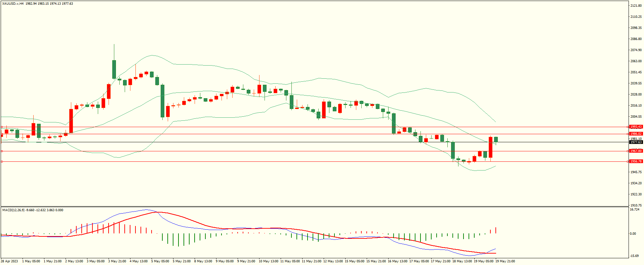Click the 0.00 MACD scale value
Viewport: 644px width, 265px height.
(633, 234)
